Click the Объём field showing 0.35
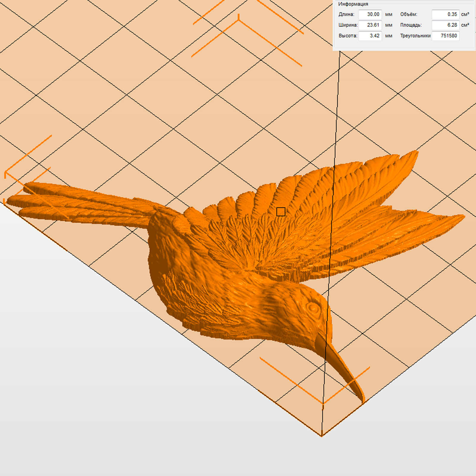The width and height of the screenshot is (476, 476). coord(445,14)
